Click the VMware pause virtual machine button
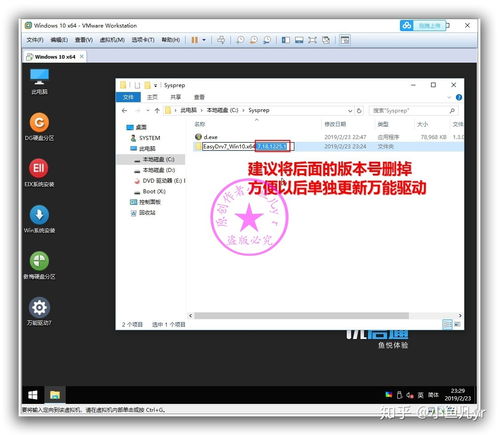499x435 pixels. pyautogui.click(x=195, y=40)
